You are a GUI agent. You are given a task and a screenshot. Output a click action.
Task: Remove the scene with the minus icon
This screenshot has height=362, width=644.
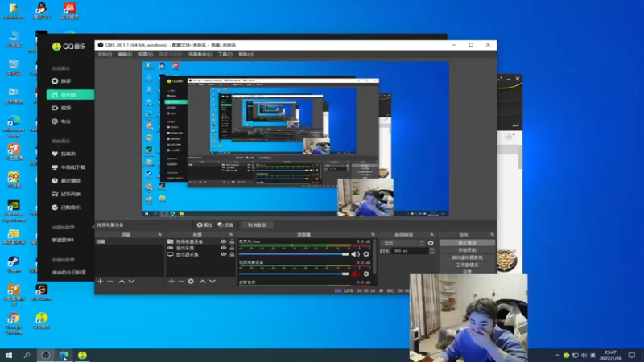[x=109, y=281]
